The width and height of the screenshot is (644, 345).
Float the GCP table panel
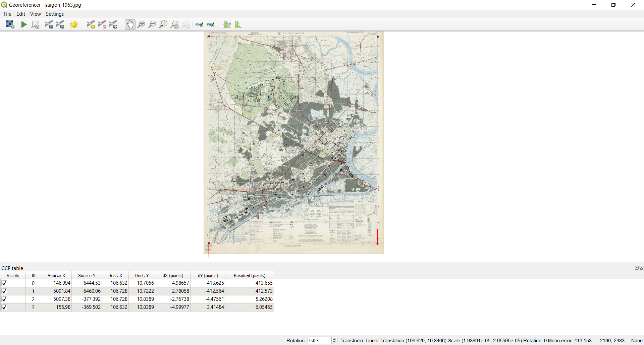636,268
